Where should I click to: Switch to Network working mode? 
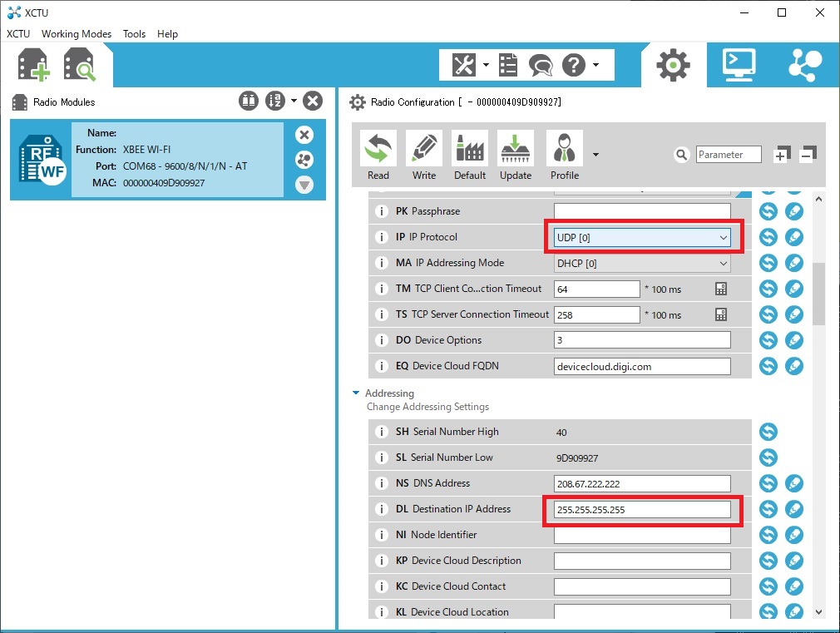[804, 64]
